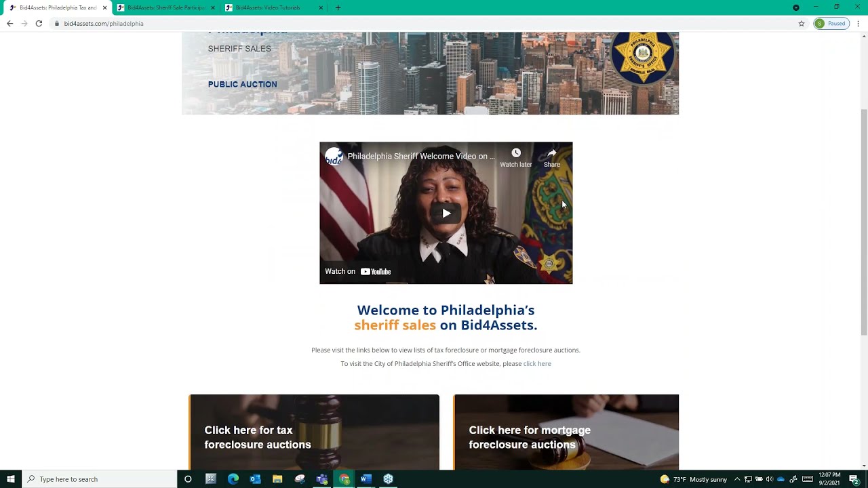Open Cortana circle icon on taskbar
Screen dimensions: 868x488
[x=188, y=479]
